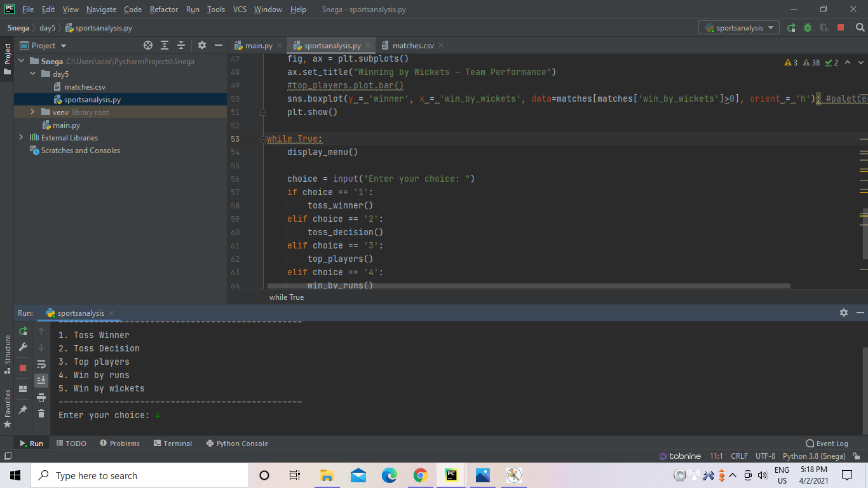Click the editor horizontal scrollbar
This screenshot has width=868, height=488.
(527, 286)
